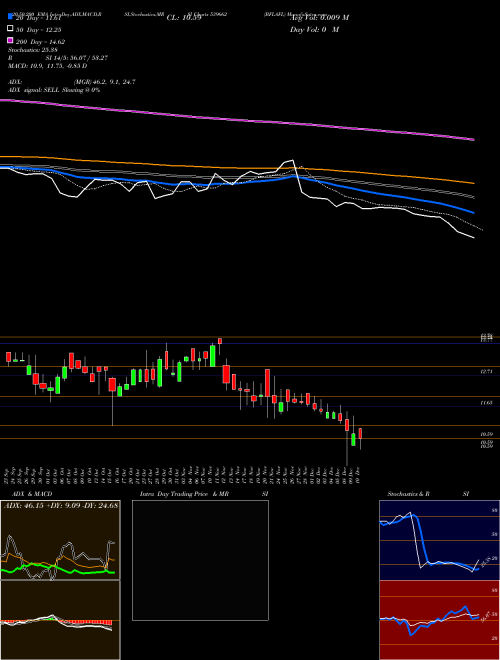Screen dimensions: 500x660
Task: Click the last red candlestick on the chart
Action: [x=360, y=434]
